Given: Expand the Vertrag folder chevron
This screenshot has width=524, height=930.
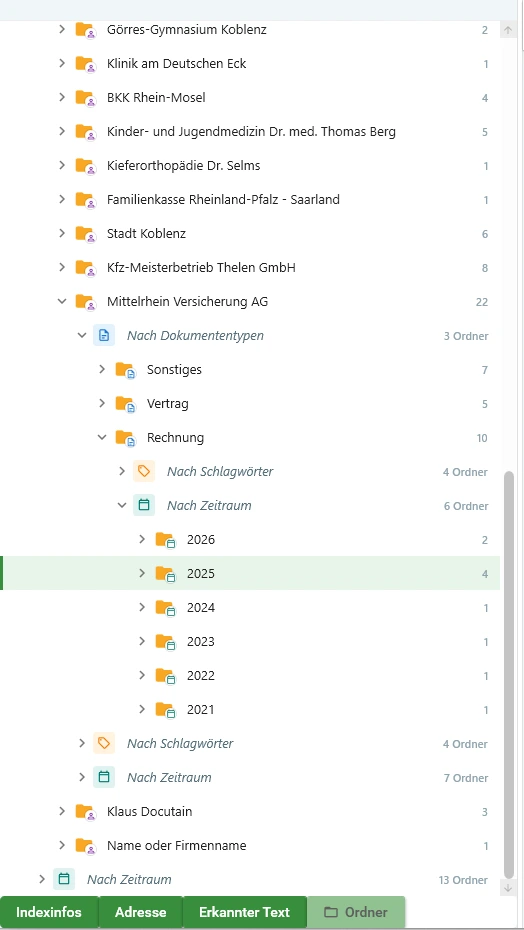Looking at the screenshot, I should point(102,403).
